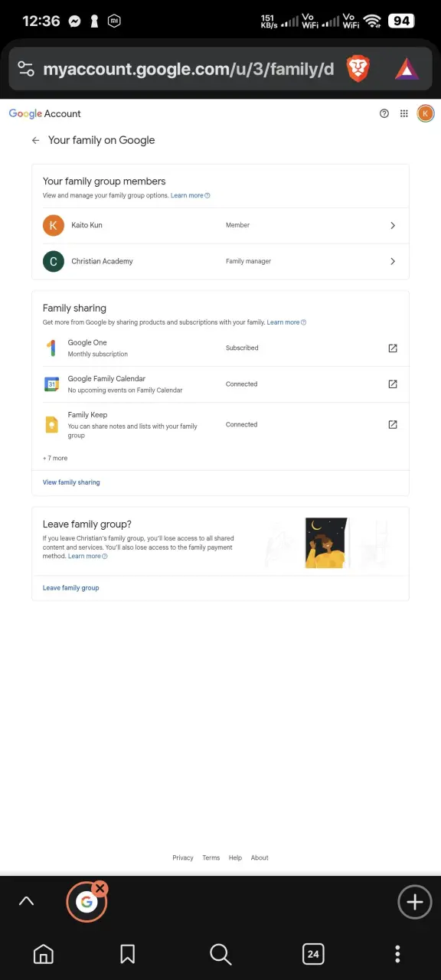Viewport: 441px width, 980px height.
Task: Expand the + 7 more services
Action: [55, 458]
